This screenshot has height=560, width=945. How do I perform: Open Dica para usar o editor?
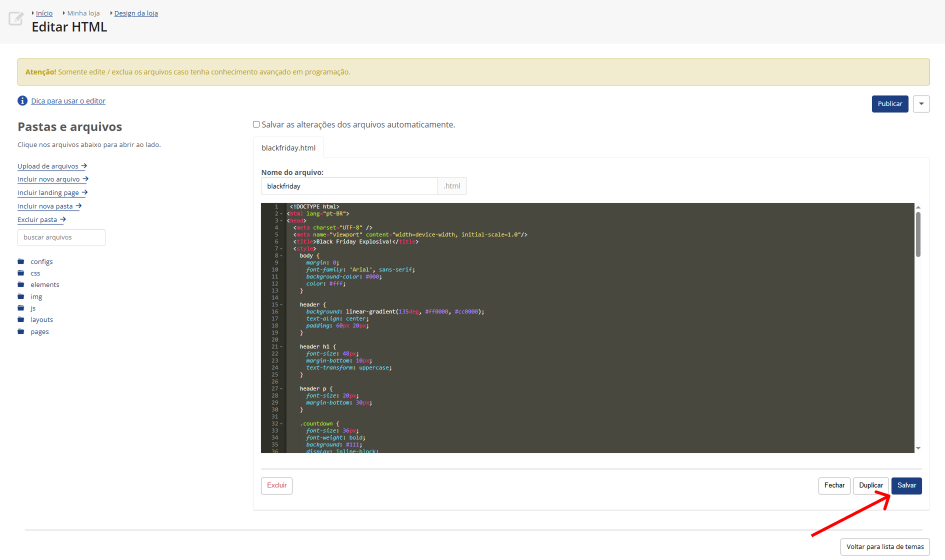coord(68,101)
